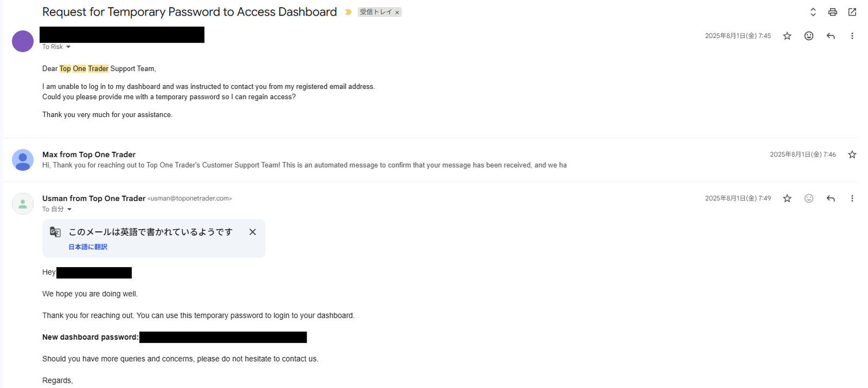This screenshot has width=868, height=388.
Task: Remove the 受信トレイ inbox label
Action: (x=397, y=12)
